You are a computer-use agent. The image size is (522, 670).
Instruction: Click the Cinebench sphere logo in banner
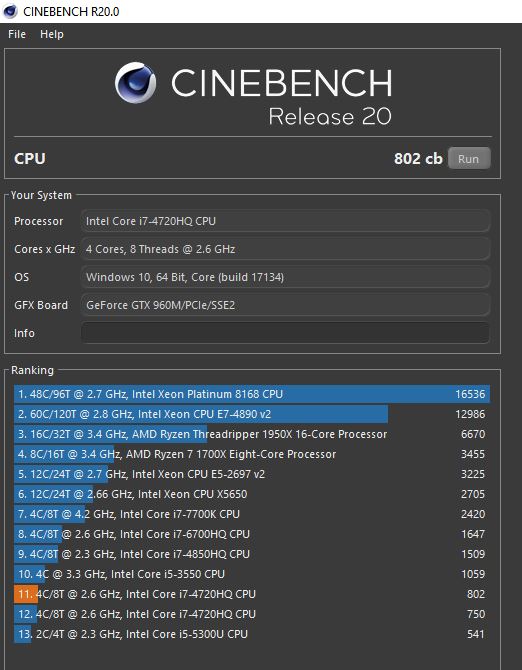pos(135,83)
